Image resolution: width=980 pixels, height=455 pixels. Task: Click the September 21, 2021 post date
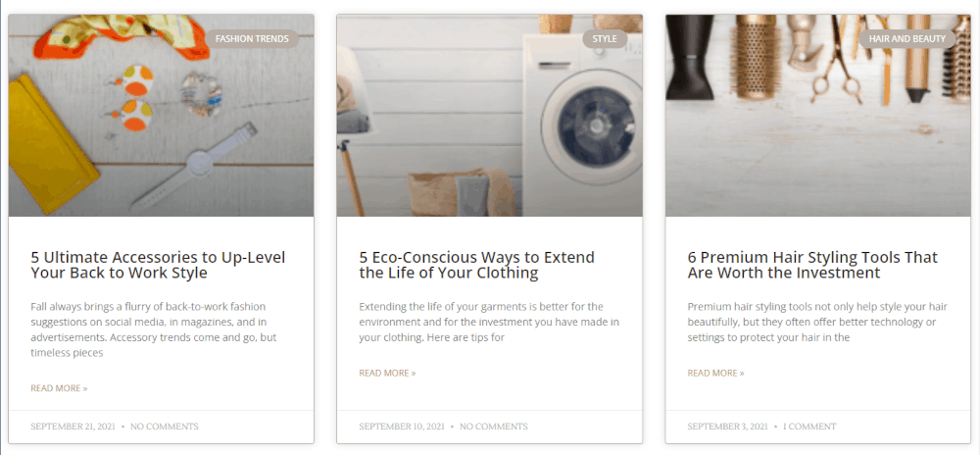pyautogui.click(x=73, y=427)
